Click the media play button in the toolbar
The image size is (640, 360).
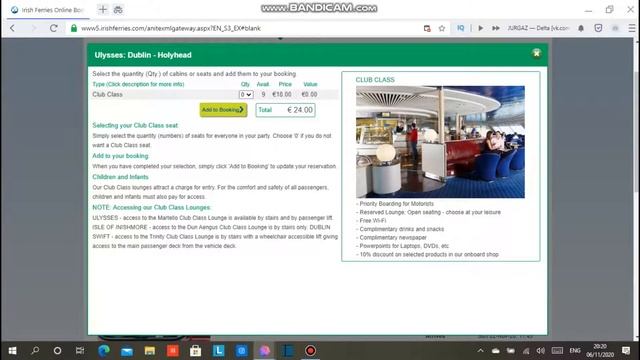point(480,28)
